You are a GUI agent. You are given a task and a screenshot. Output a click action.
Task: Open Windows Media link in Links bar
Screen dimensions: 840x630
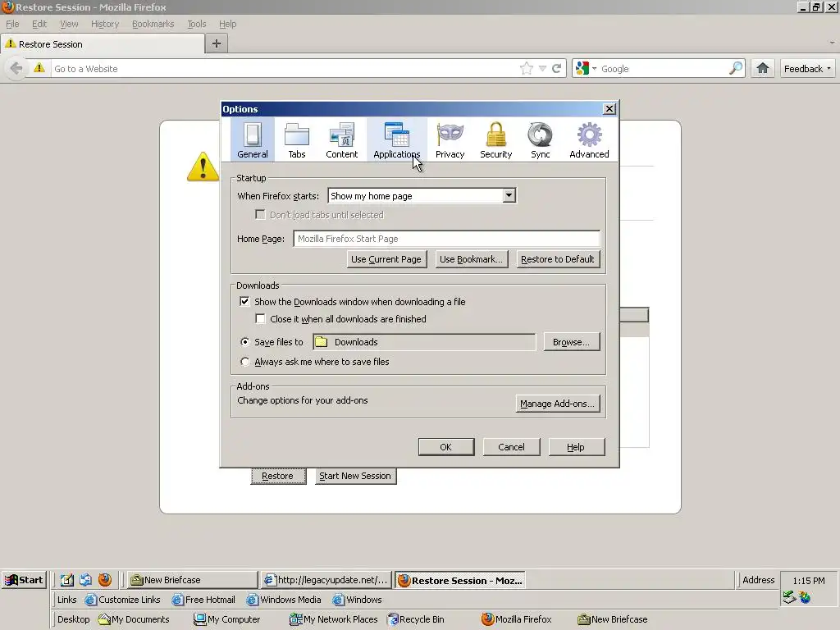(284, 600)
